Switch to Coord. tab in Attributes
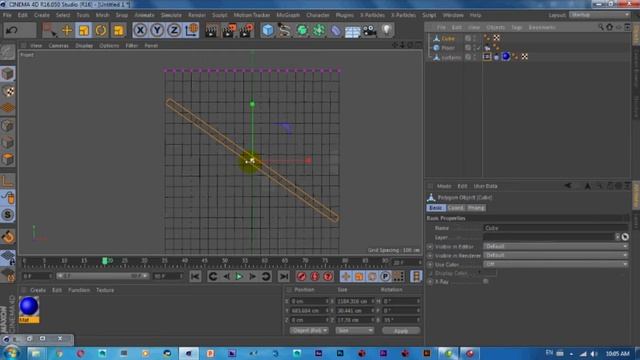Image resolution: width=640 pixels, height=360 pixels. [x=455, y=208]
